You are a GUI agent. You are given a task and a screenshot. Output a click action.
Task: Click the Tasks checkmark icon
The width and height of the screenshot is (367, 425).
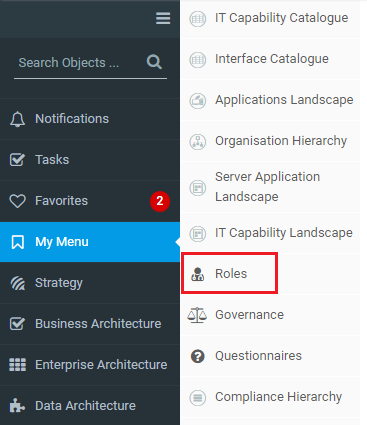[17, 160]
